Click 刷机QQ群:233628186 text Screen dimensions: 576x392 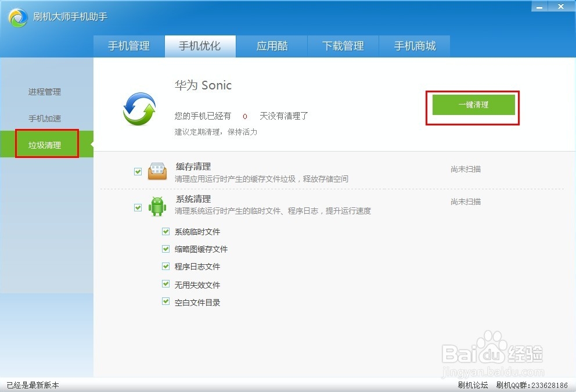pos(532,385)
